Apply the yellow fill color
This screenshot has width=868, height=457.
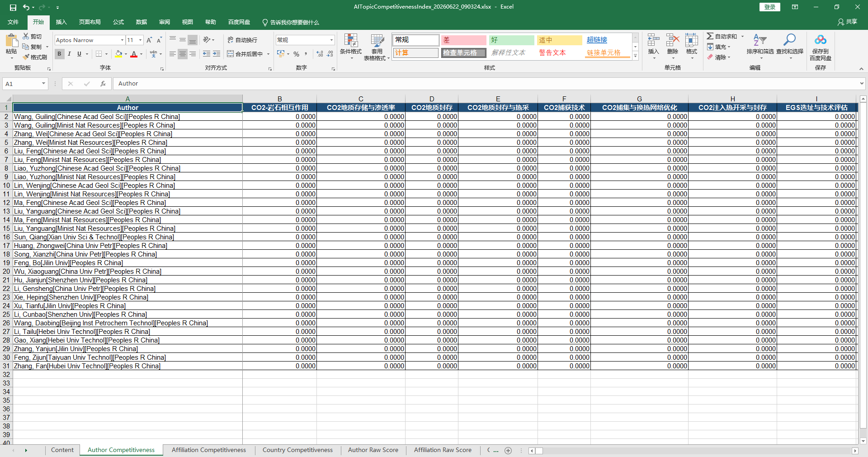118,54
